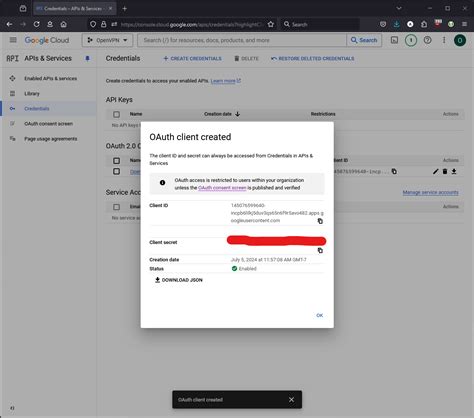Bookmark this page with the star icon
Screen dimensions: 474x418
pos(271,24)
